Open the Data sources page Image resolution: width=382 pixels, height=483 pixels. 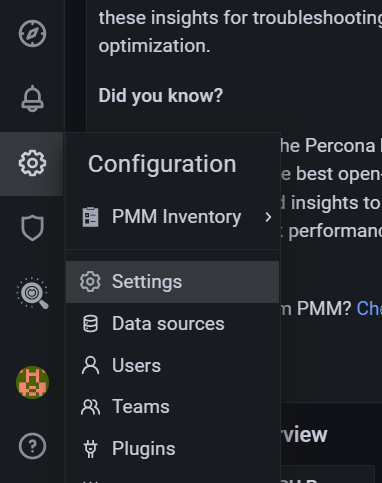coord(173,324)
